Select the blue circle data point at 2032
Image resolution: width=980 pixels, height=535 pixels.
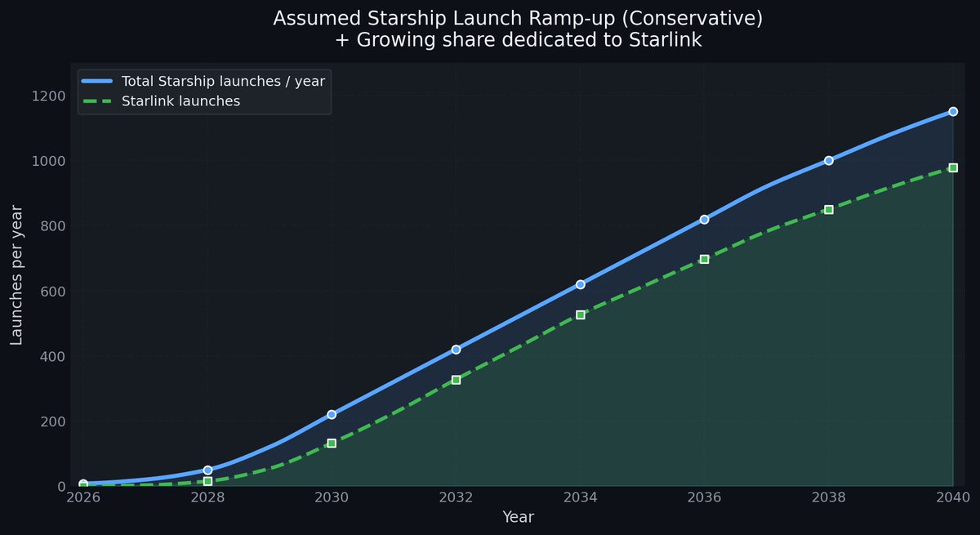(456, 350)
